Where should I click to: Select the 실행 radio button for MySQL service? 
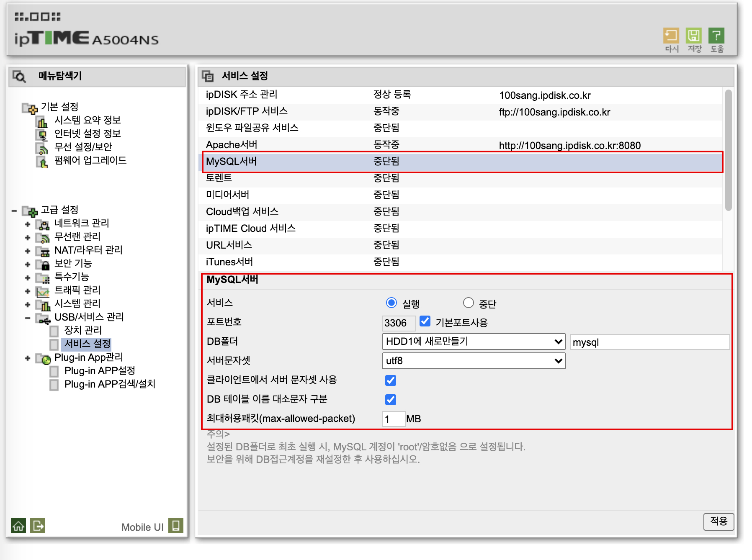pyautogui.click(x=391, y=302)
